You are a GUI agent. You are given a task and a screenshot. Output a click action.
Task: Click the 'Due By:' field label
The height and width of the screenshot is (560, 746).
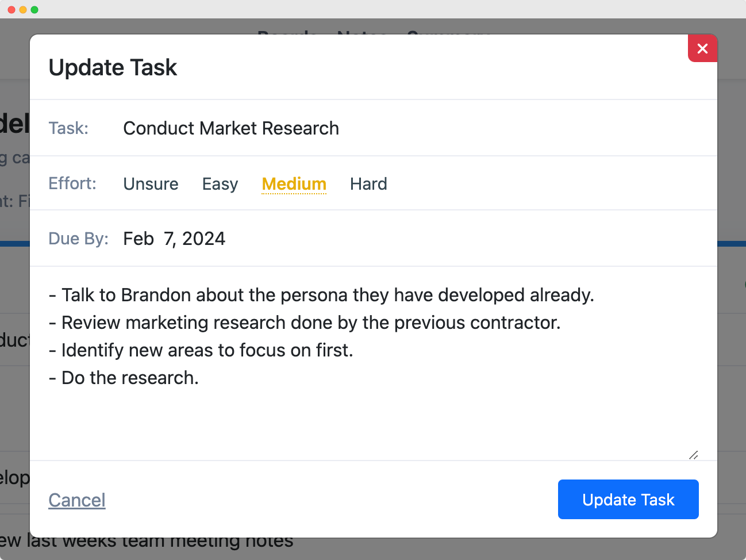(x=78, y=239)
